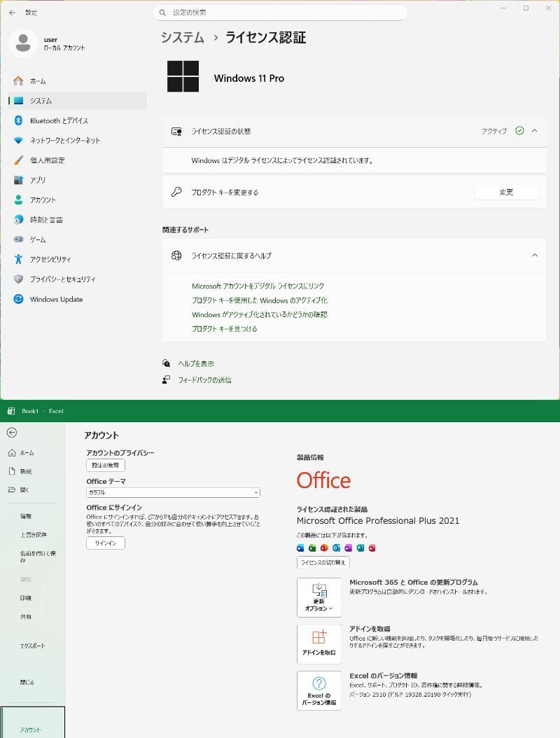
Task: Click the 更新オプション button
Action: coord(319,597)
